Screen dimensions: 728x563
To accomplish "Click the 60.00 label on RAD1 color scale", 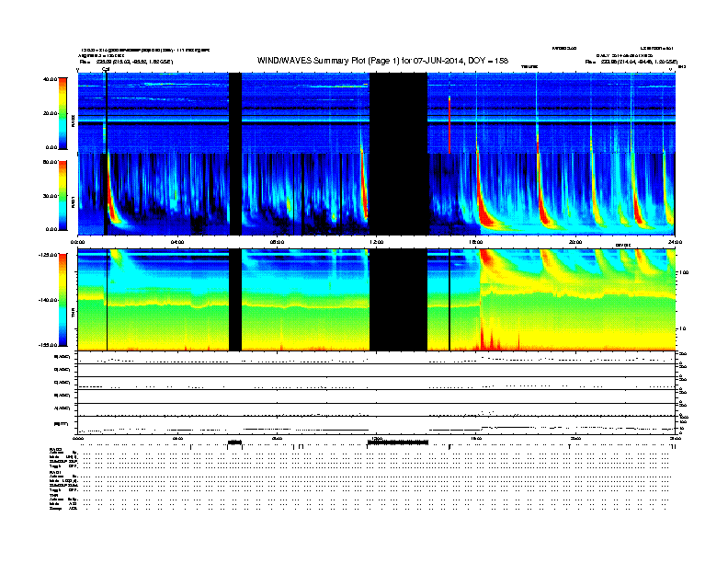I will coord(50,162).
